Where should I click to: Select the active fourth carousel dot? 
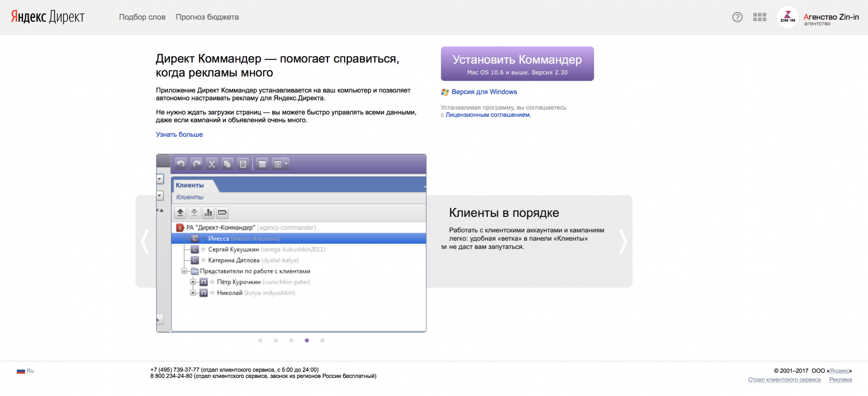click(307, 340)
